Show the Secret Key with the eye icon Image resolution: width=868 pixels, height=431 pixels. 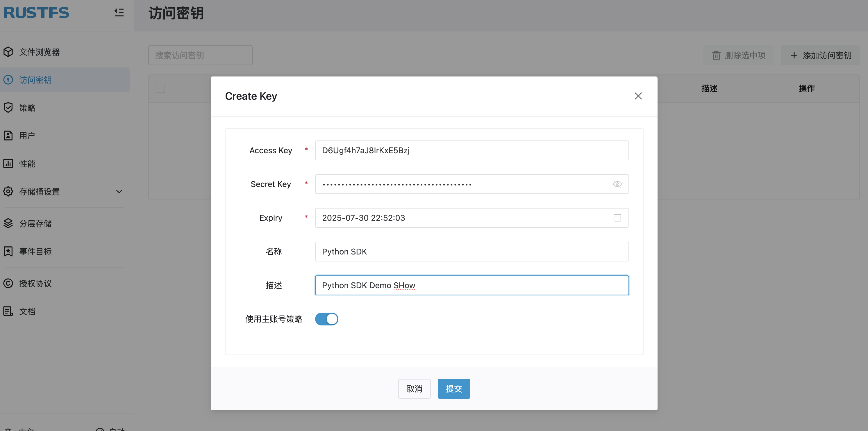coord(617,184)
